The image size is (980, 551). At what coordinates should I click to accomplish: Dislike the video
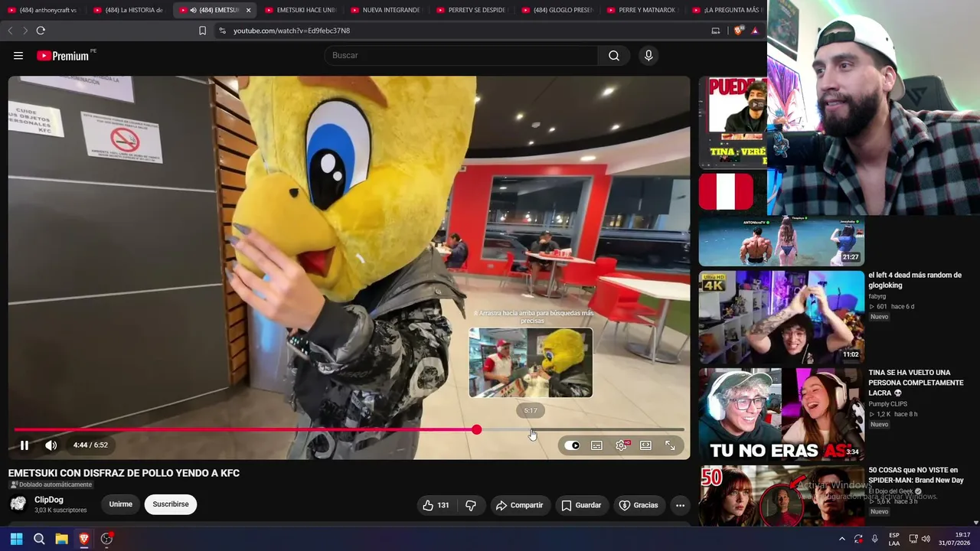(471, 505)
